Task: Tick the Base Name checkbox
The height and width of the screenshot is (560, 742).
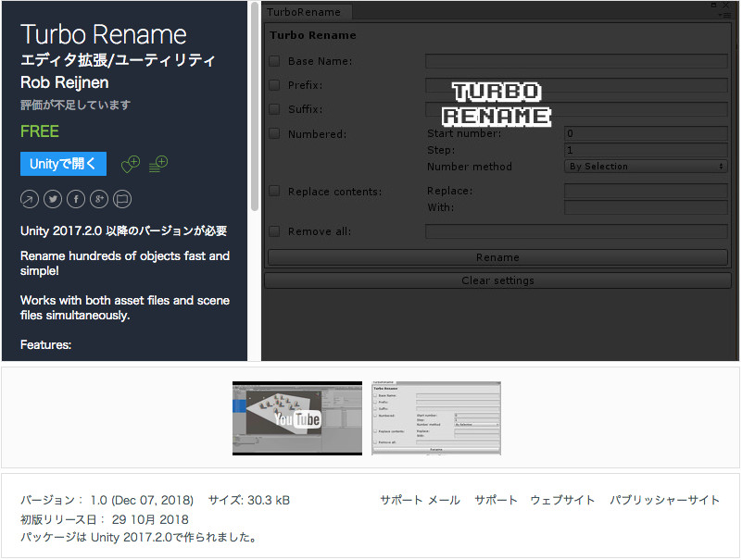Action: pos(274,61)
